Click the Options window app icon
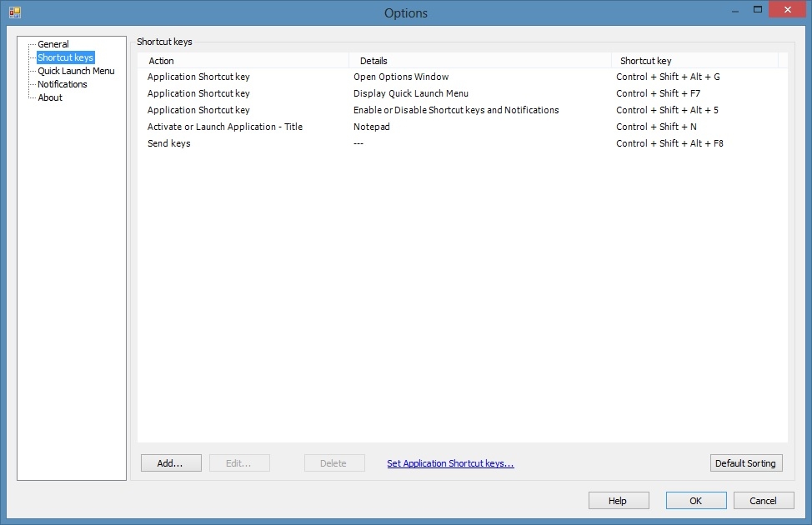 click(x=14, y=12)
